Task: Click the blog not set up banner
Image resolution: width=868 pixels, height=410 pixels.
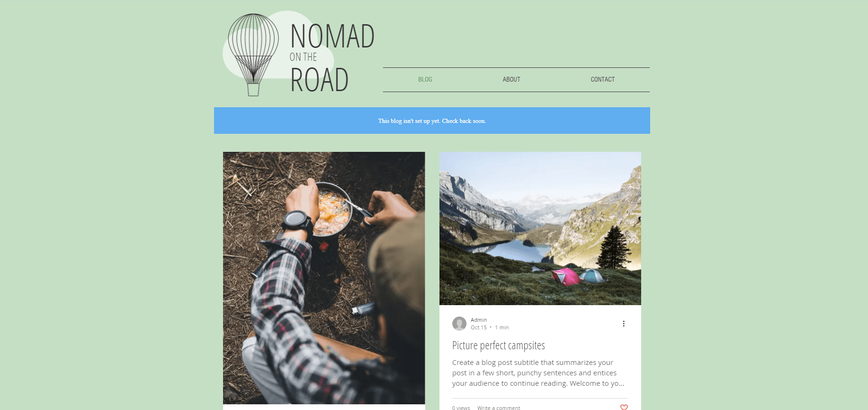Action: pos(432,121)
